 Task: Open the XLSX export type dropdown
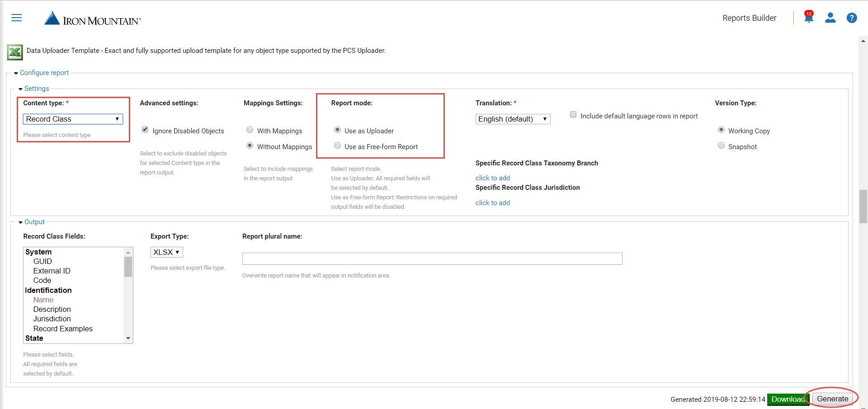[x=166, y=252]
